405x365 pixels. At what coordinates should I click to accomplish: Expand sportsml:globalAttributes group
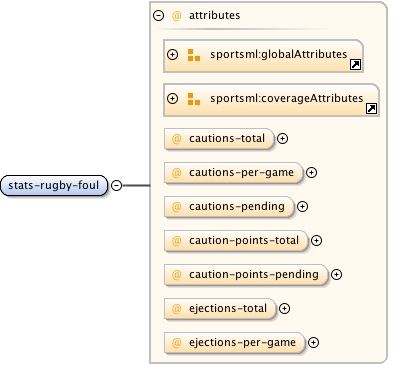172,54
